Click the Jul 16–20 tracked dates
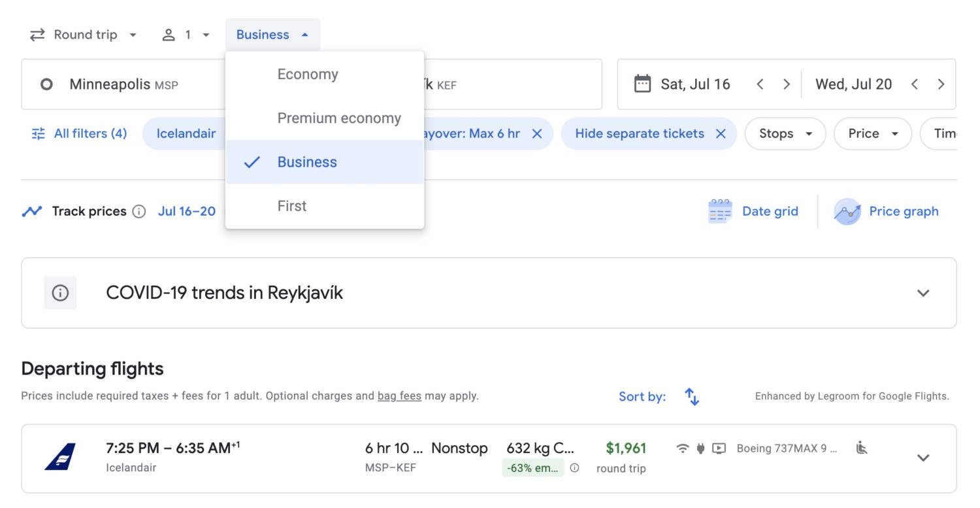The image size is (980, 508). [x=187, y=211]
